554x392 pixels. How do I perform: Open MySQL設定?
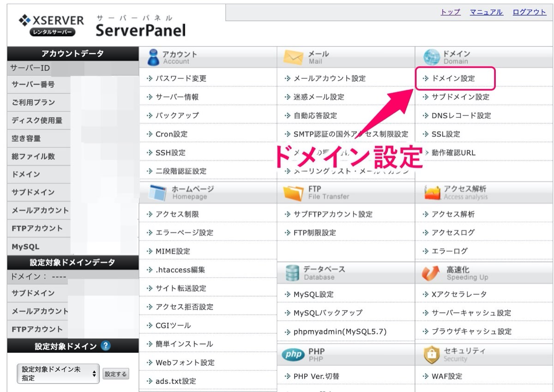coord(313,294)
